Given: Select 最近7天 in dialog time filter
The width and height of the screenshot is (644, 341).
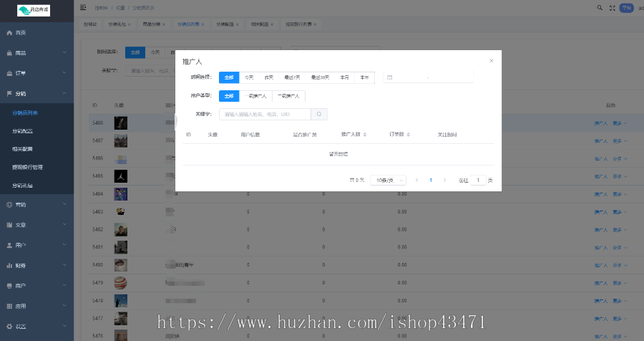Looking at the screenshot, I should pos(292,77).
